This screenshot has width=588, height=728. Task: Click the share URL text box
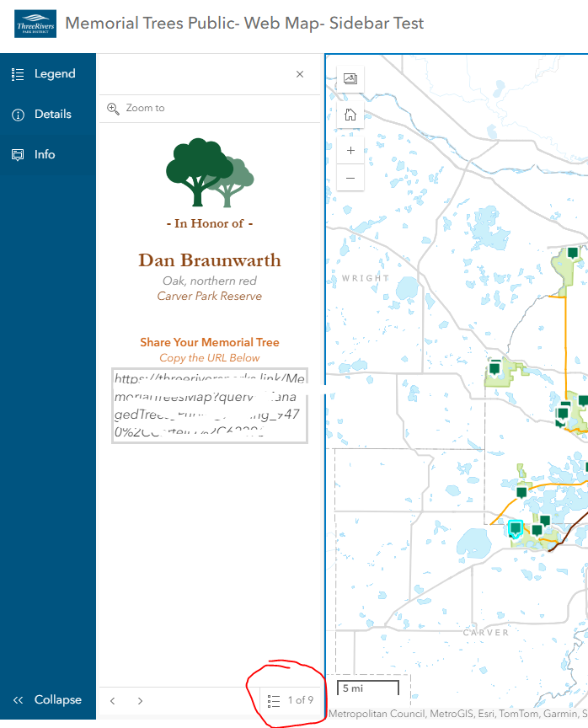[x=210, y=406]
